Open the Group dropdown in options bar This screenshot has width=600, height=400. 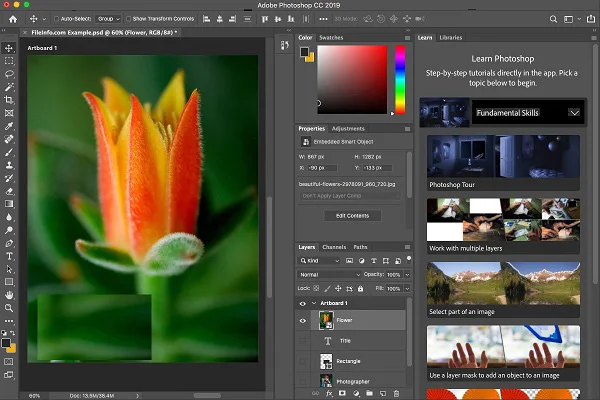click(x=106, y=19)
